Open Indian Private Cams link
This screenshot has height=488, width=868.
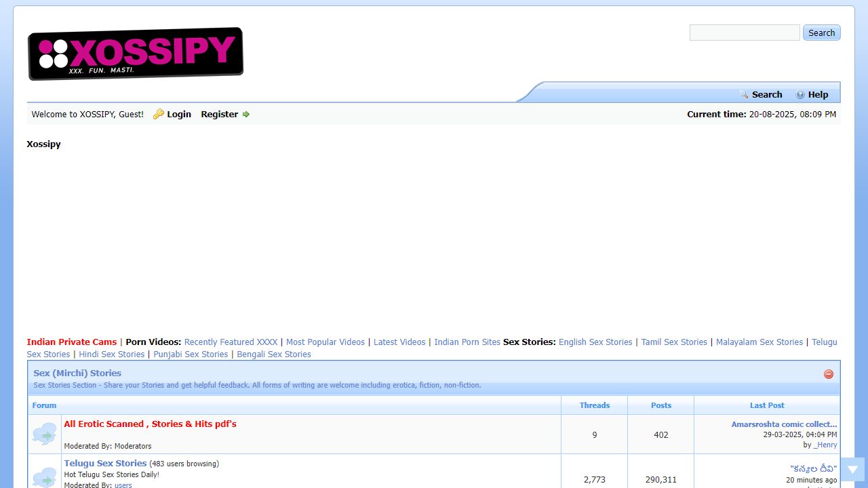(72, 342)
